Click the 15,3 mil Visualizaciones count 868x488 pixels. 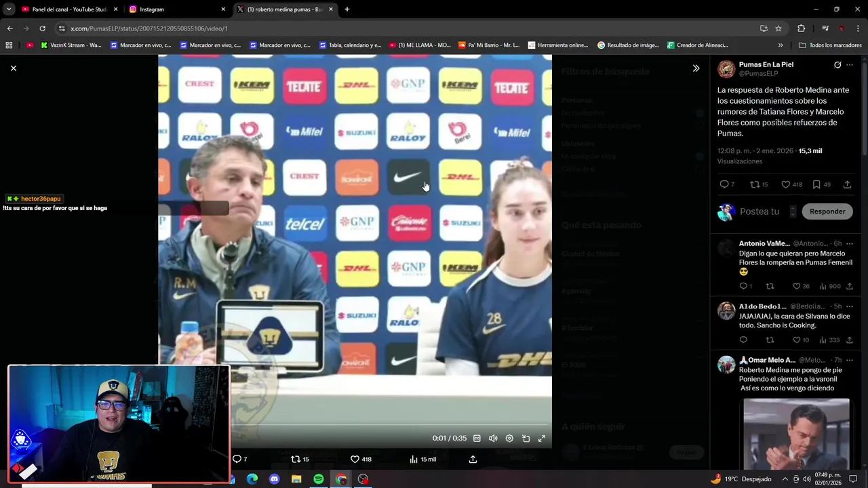point(770,156)
